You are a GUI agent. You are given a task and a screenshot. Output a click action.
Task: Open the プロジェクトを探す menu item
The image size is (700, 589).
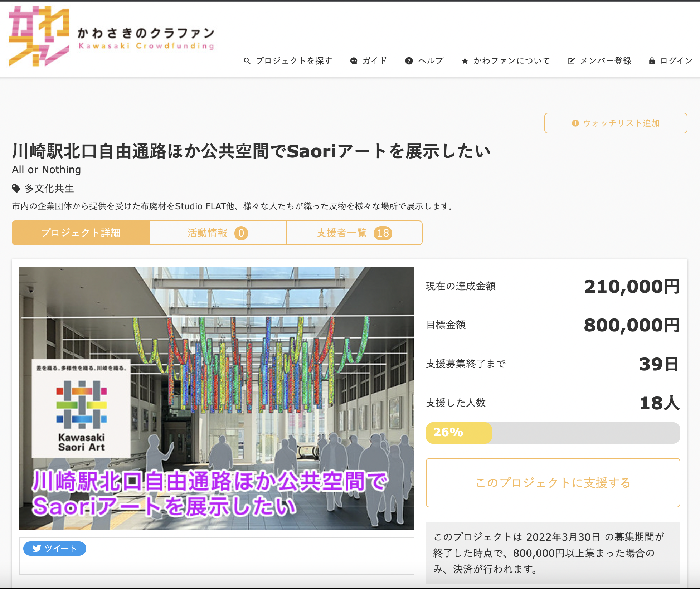click(293, 61)
